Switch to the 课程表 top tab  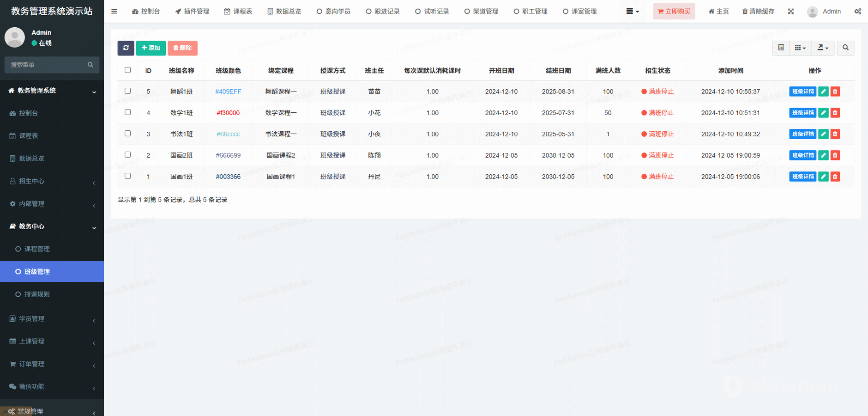tap(238, 12)
